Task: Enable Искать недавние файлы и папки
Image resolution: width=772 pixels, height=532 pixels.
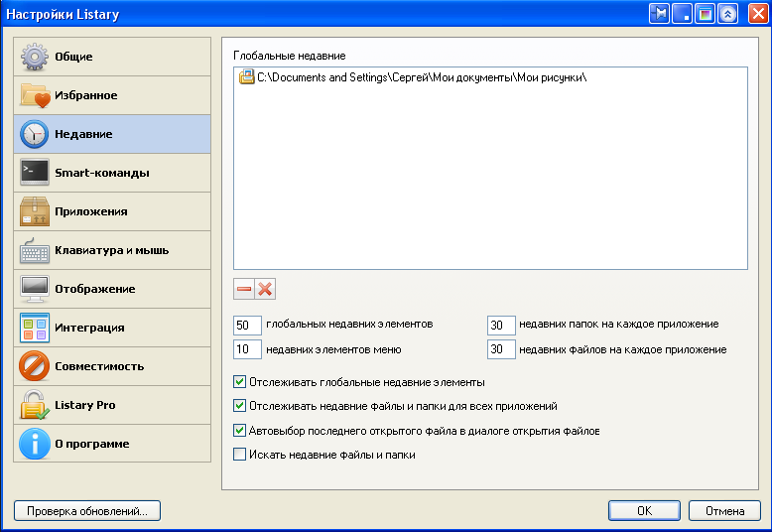Action: (239, 455)
